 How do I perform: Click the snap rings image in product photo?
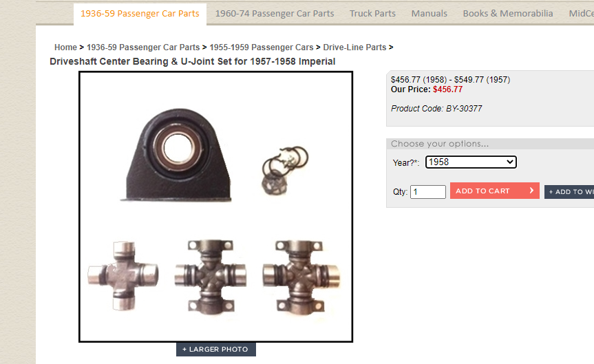[285, 170]
